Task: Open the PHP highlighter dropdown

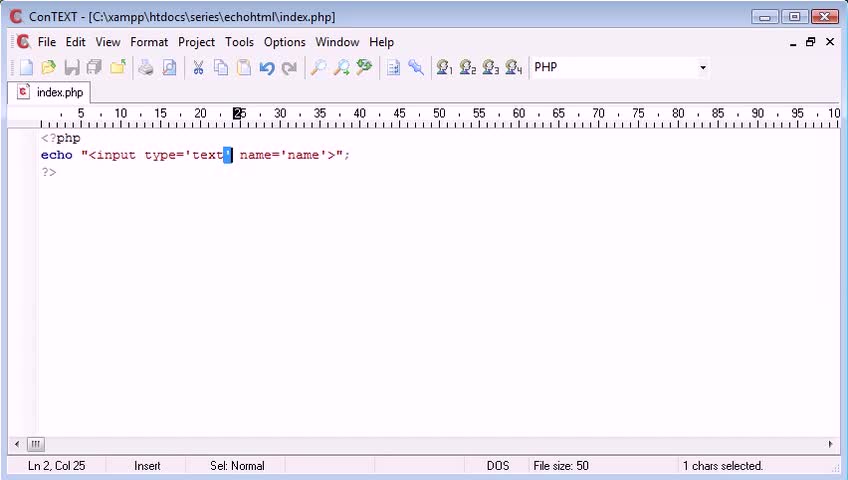Action: click(x=703, y=68)
